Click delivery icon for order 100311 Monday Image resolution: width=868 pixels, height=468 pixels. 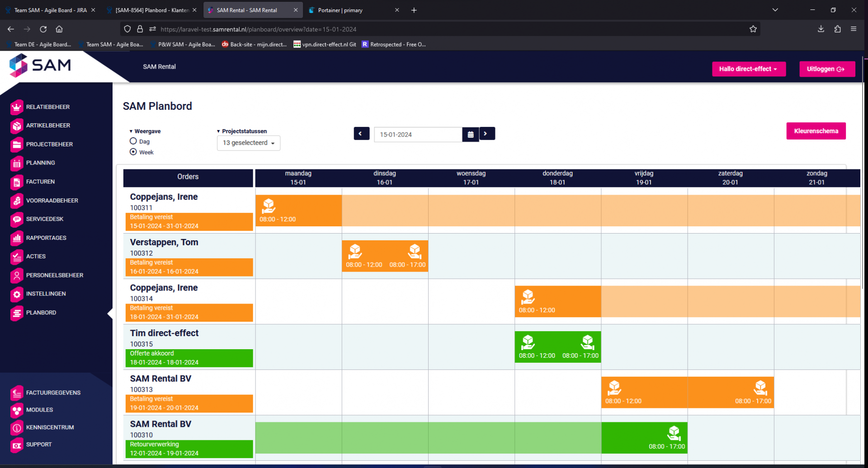pos(269,206)
